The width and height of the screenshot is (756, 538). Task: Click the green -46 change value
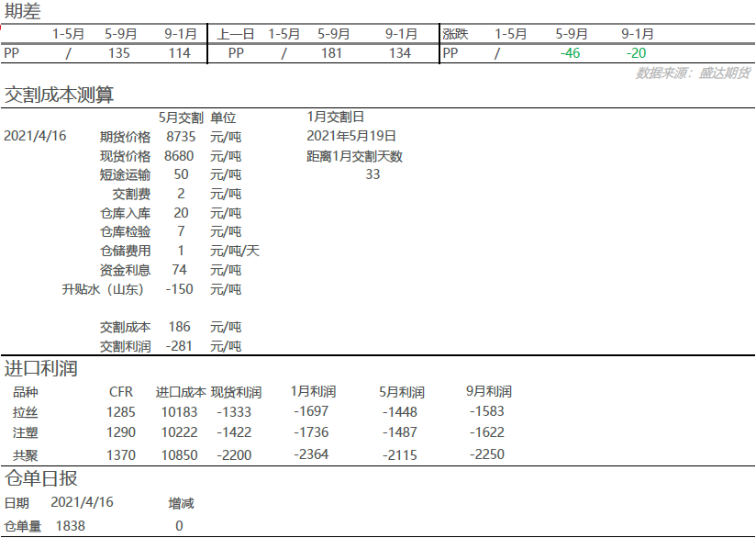(x=570, y=53)
